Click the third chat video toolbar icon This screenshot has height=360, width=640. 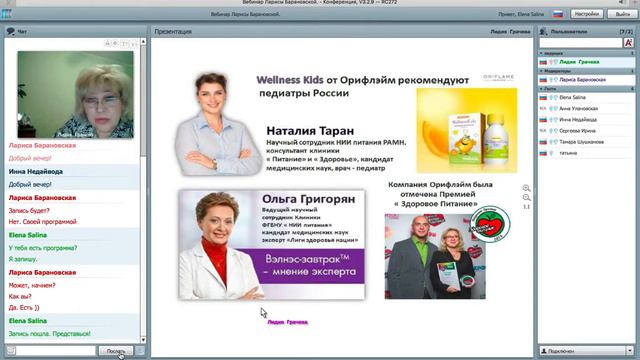coord(125,43)
